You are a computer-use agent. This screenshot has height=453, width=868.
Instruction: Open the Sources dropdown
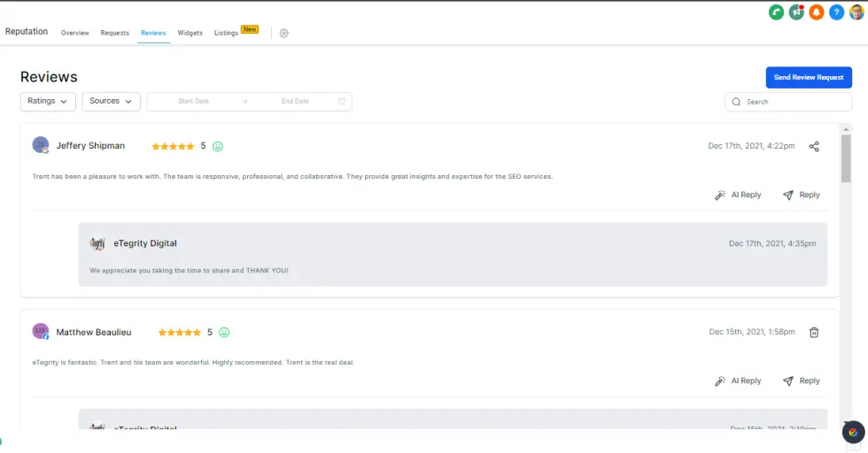click(x=111, y=101)
